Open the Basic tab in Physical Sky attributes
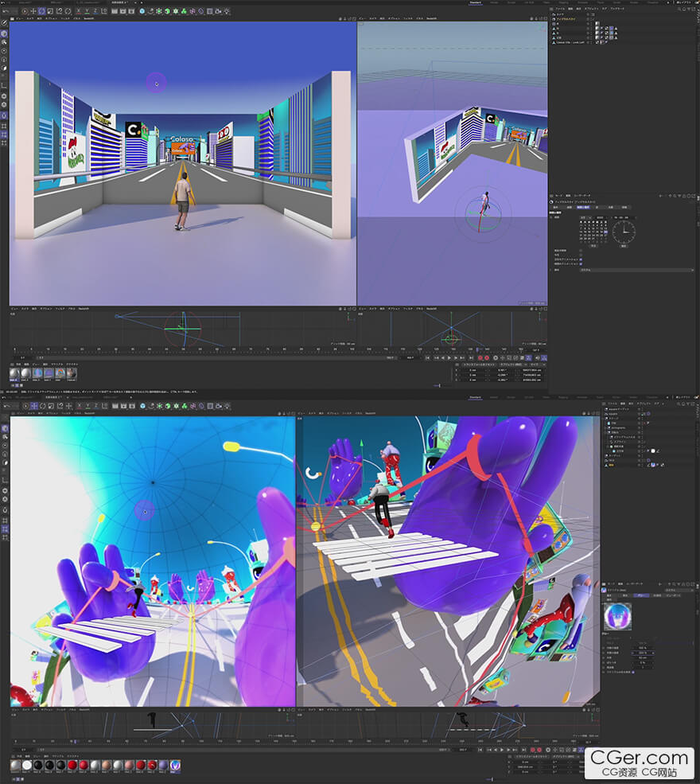The height and width of the screenshot is (784, 700). pyautogui.click(x=555, y=207)
